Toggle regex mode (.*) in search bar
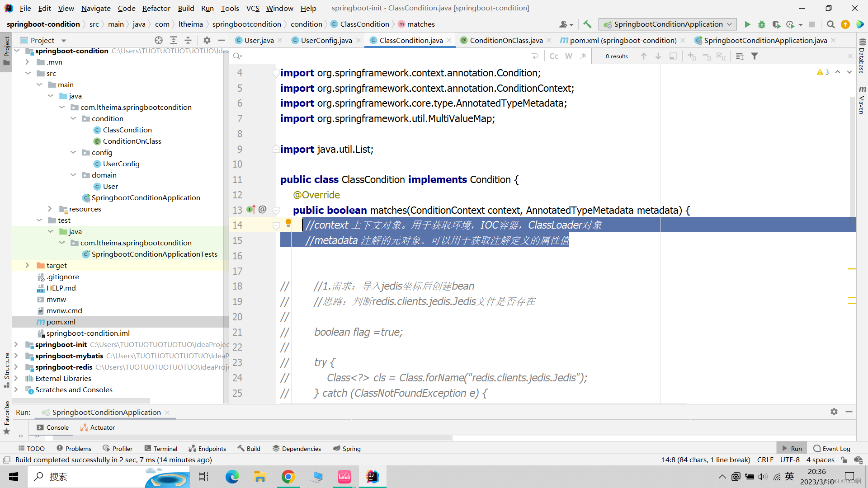This screenshot has width=868, height=488. pos(583,56)
